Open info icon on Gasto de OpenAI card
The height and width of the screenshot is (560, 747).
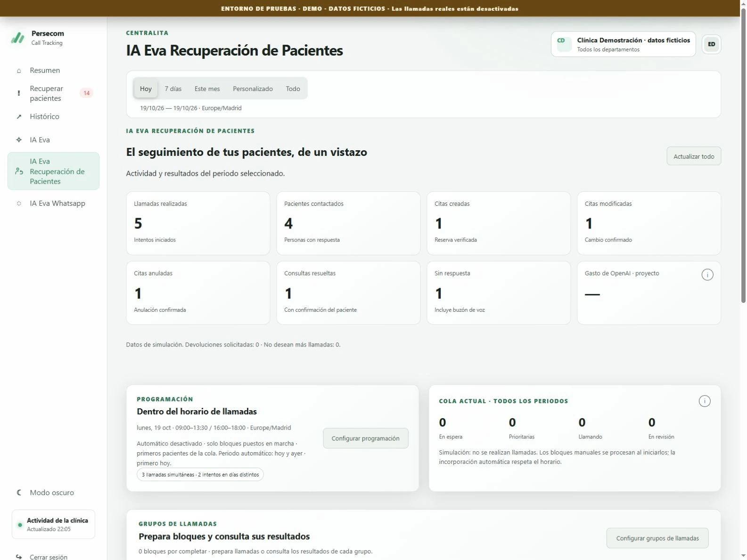point(707,275)
